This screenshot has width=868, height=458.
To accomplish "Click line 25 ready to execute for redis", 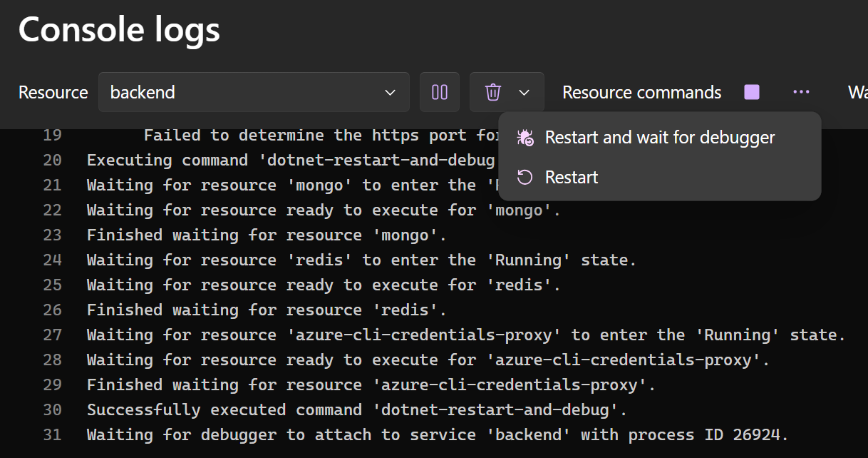I will point(324,285).
